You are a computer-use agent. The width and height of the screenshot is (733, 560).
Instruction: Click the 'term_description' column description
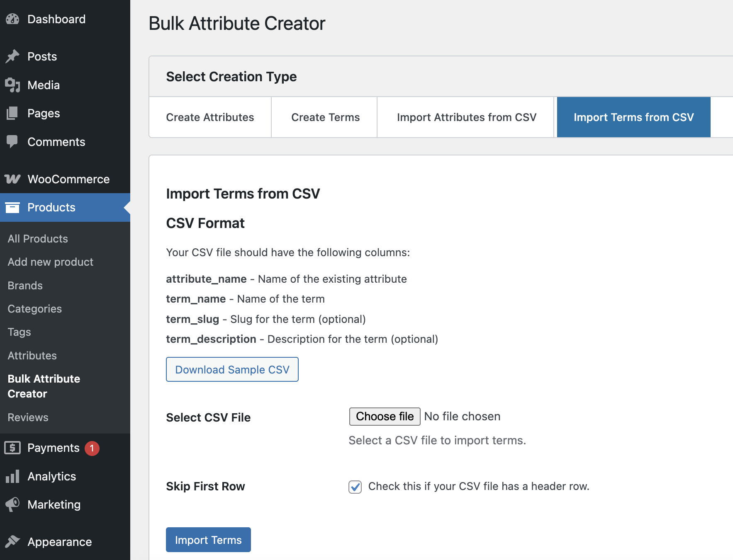(x=302, y=339)
